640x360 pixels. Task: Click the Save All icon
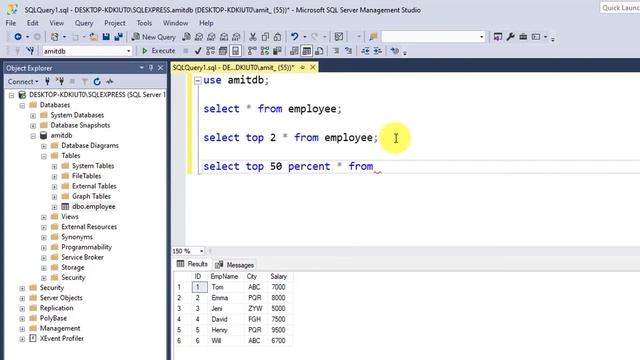click(x=118, y=37)
